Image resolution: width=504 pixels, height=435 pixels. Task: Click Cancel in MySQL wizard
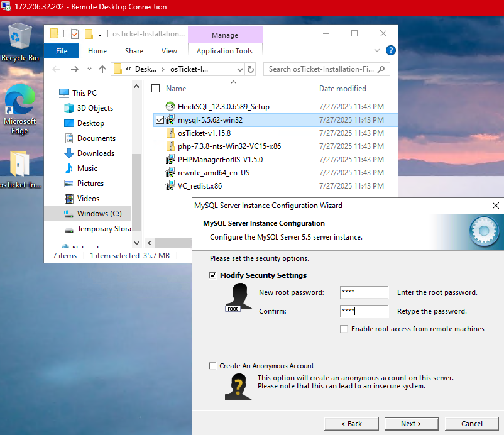coord(472,424)
